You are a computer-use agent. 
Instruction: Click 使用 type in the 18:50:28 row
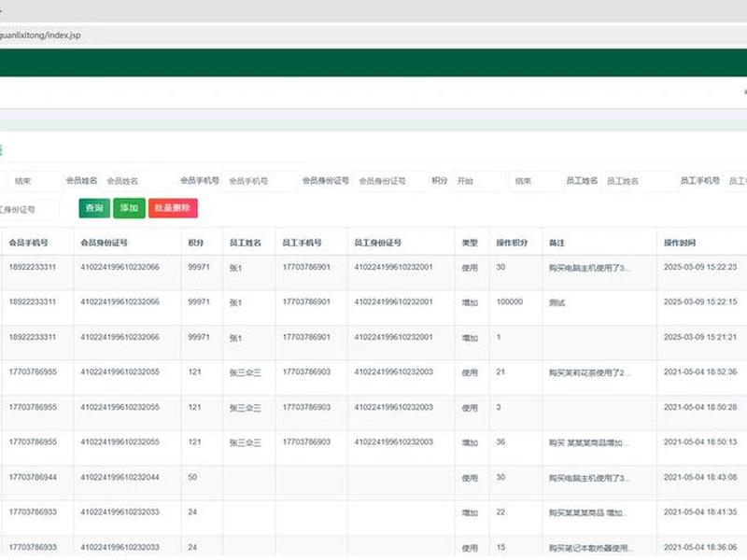click(470, 408)
